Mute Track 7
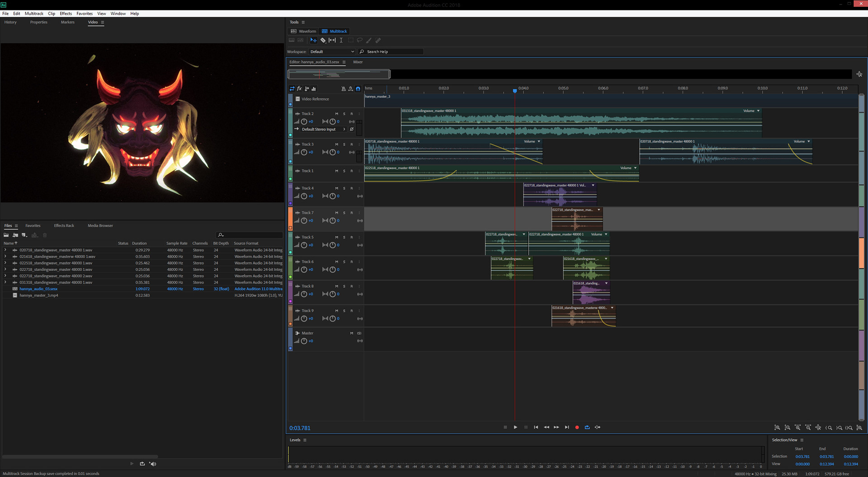This screenshot has width=868, height=477. [x=336, y=213]
